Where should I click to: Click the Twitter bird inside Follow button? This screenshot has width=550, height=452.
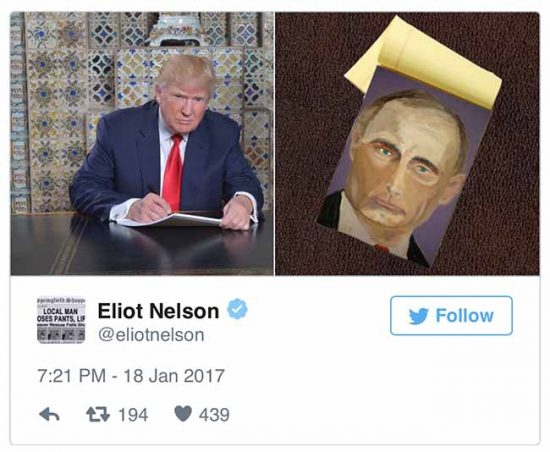pos(418,316)
